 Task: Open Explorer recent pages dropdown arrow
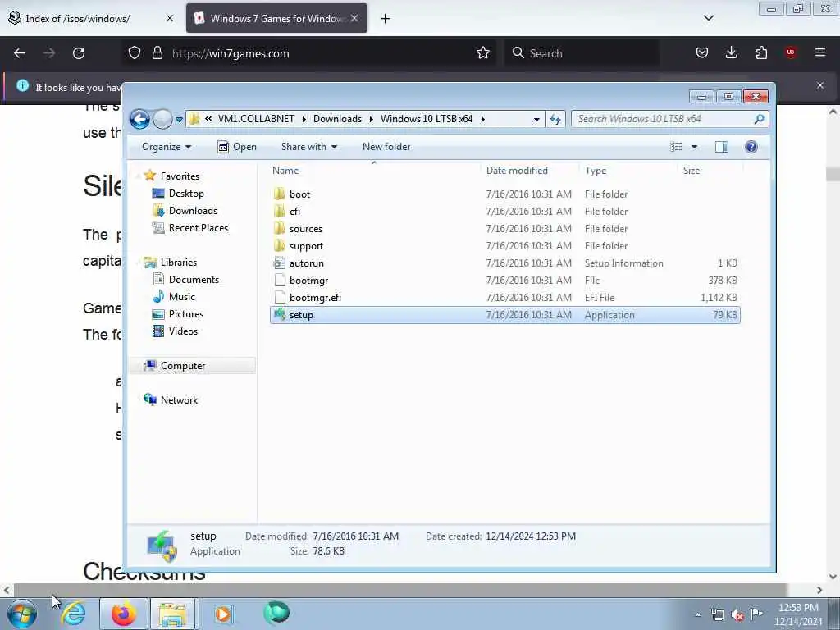(179, 120)
